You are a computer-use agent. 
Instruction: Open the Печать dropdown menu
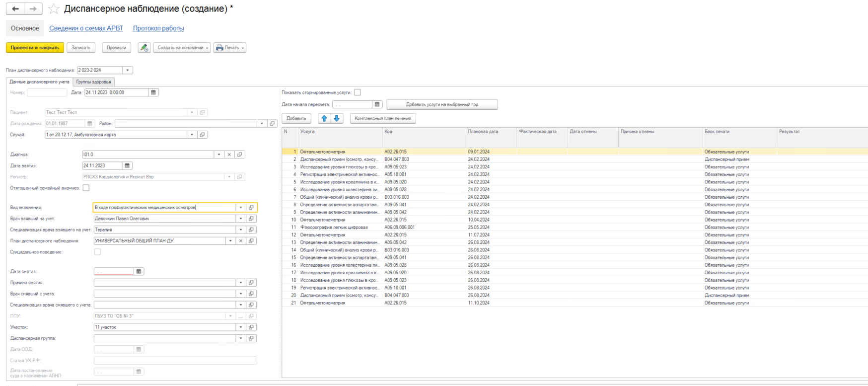point(230,48)
